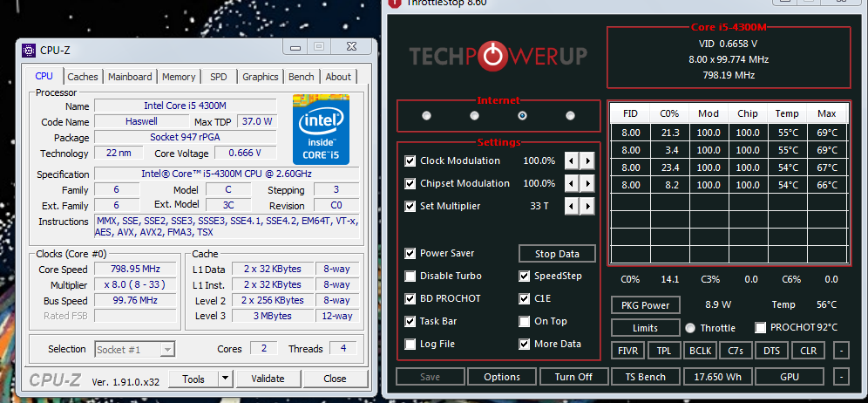Click the TechPowerUp logo in ThrottleStop

[498, 56]
